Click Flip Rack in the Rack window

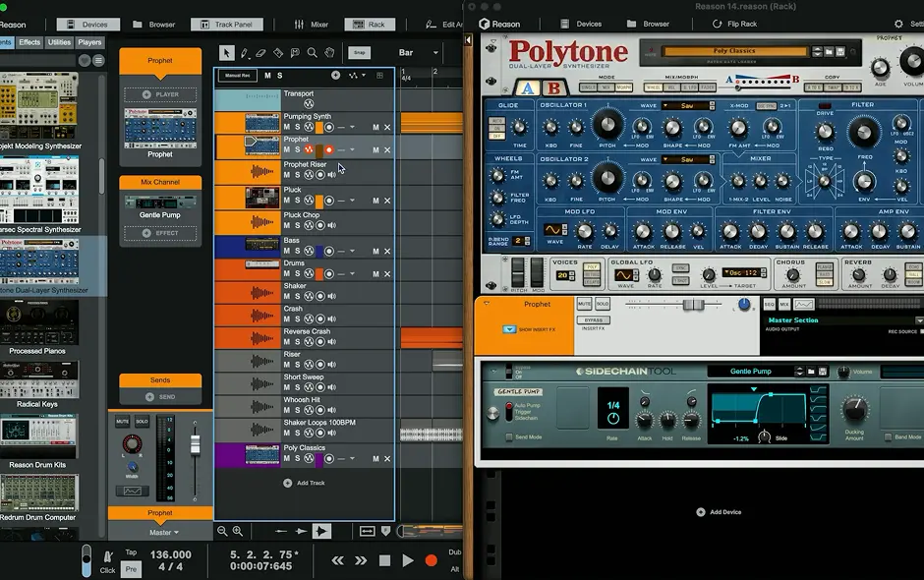734,24
